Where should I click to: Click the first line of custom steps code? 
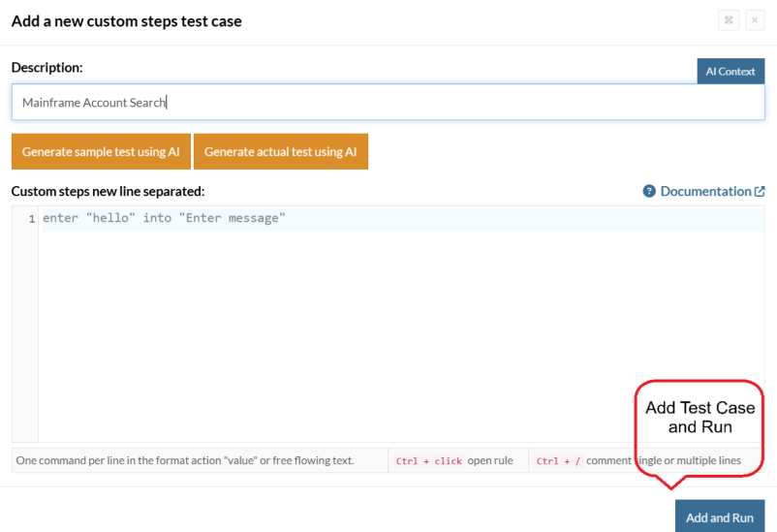click(165, 219)
